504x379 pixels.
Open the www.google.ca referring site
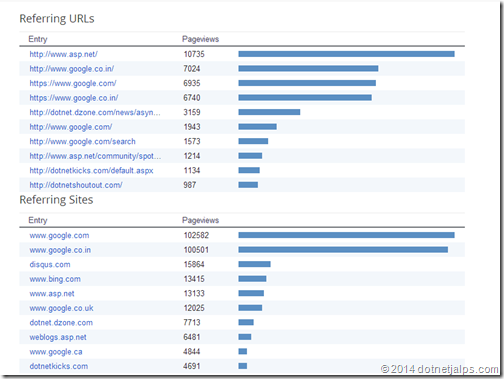56,352
